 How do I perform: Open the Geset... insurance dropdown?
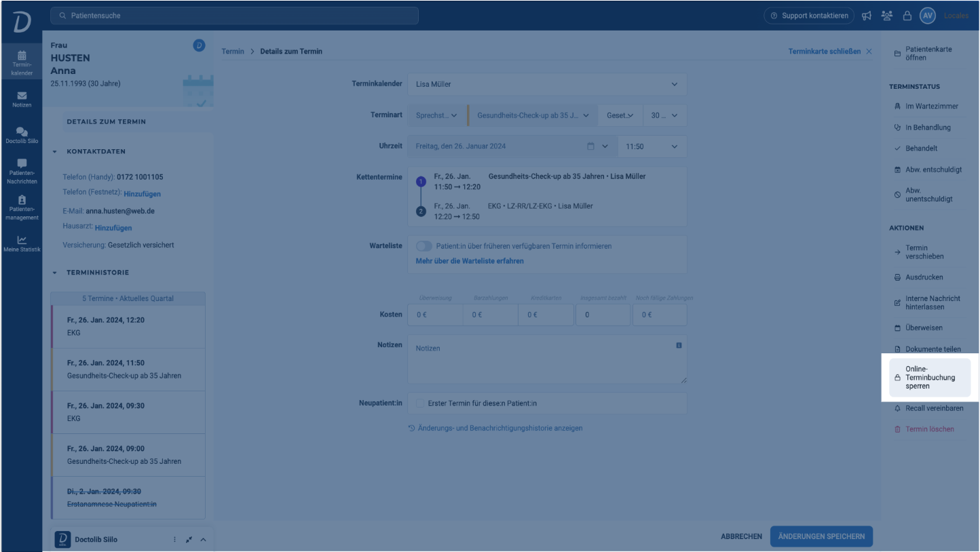pyautogui.click(x=620, y=115)
